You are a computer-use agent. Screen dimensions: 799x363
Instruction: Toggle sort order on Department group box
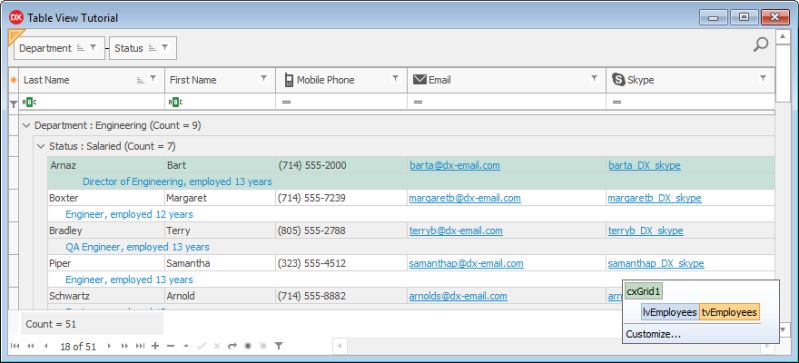click(80, 48)
